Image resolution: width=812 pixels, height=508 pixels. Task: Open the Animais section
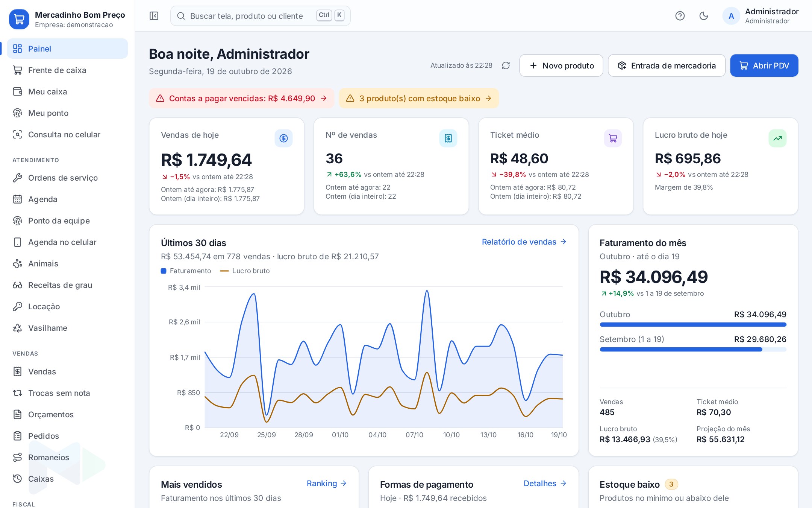tap(67, 263)
